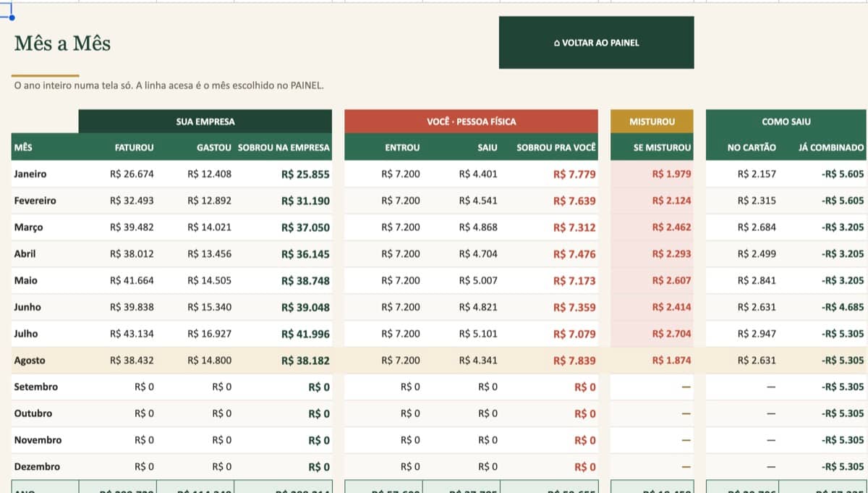This screenshot has width=868, height=493.
Task: Select Junho já combinado cell -R$ 4.685
Action: point(843,307)
